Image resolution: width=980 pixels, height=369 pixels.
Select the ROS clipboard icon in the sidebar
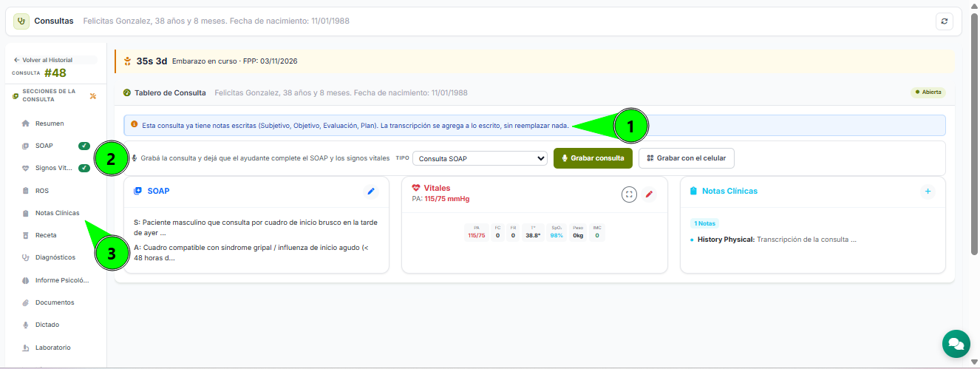(x=26, y=191)
